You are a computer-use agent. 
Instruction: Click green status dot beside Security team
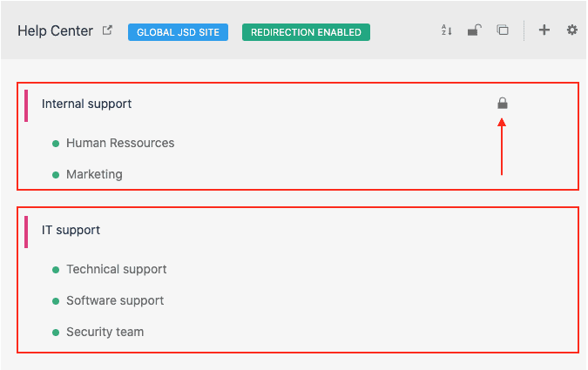coord(56,332)
